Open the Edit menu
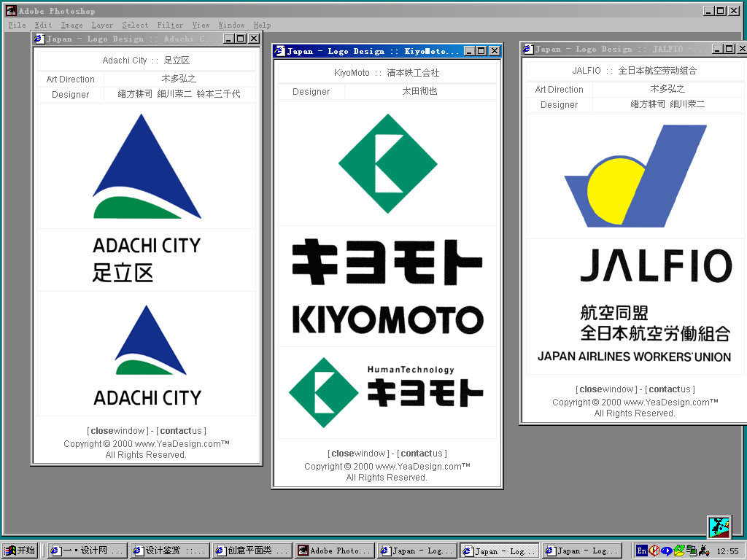747x560 pixels. pos(43,26)
